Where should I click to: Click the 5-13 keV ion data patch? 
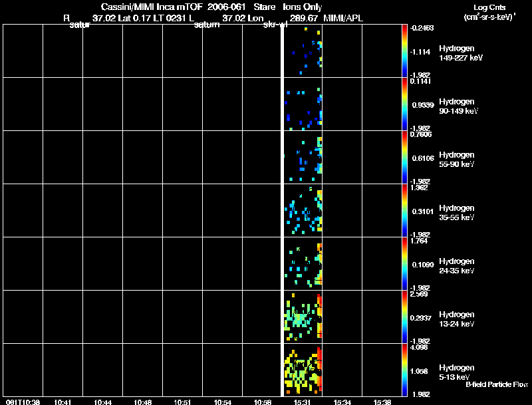pyautogui.click(x=303, y=370)
